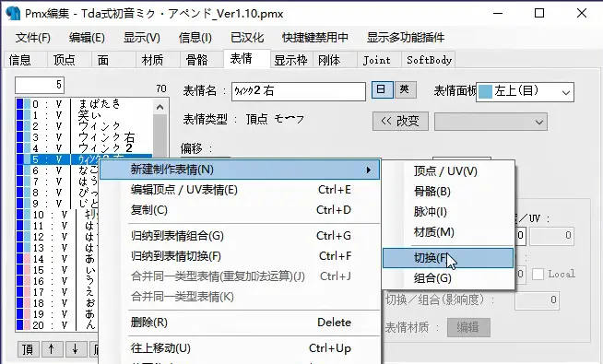Image resolution: width=603 pixels, height=364 pixels.
Task: Click the morph list scroll-up arrow
Action: pos(160,107)
